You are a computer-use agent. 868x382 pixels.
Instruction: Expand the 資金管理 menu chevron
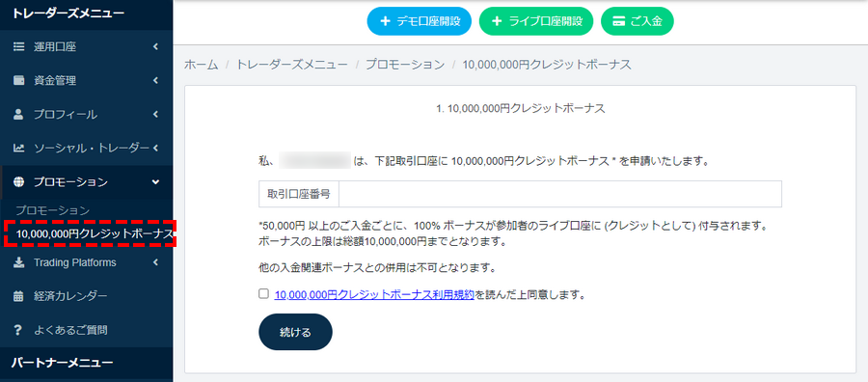[156, 81]
